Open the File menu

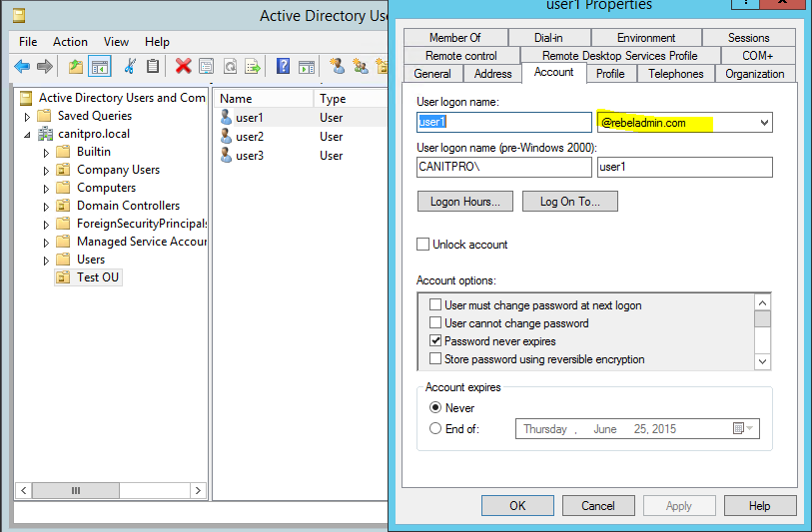point(28,41)
